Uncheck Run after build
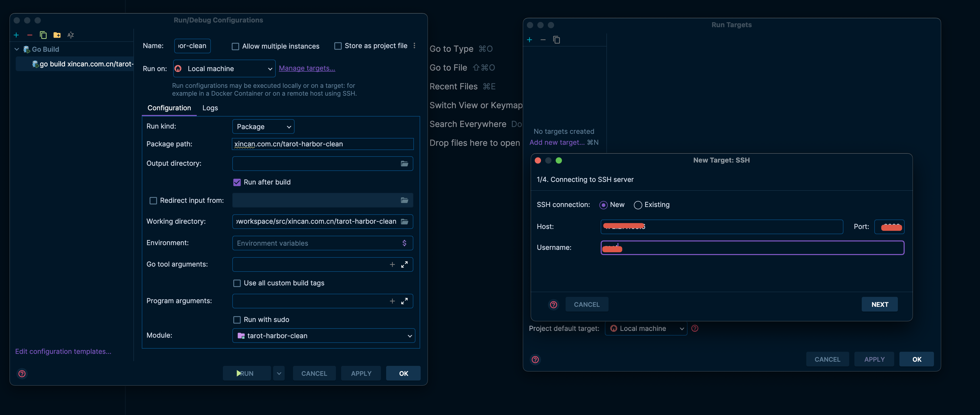This screenshot has width=980, height=415. (x=237, y=182)
